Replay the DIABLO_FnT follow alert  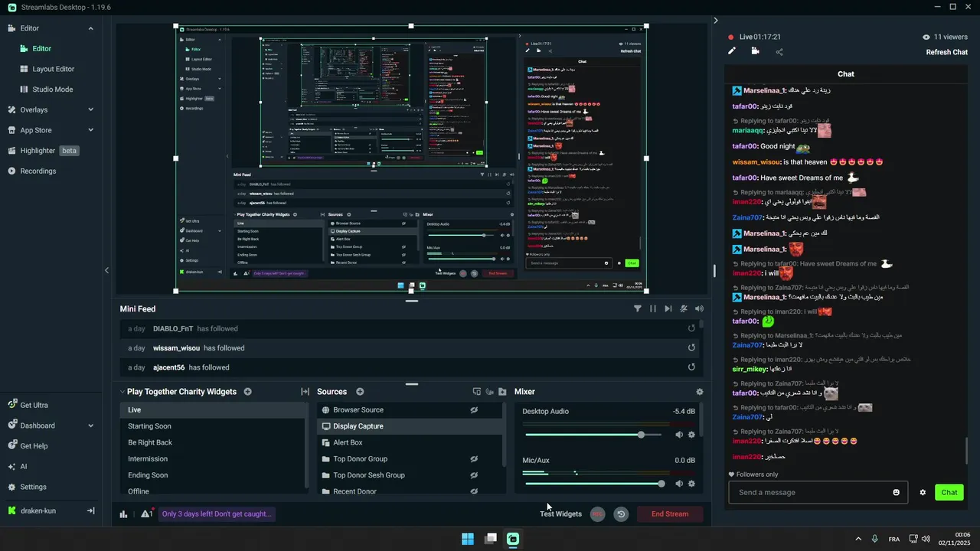click(691, 328)
